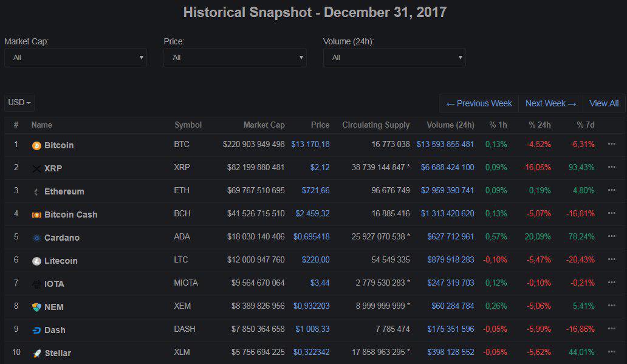Open the Stellar name link
This screenshot has width=627, height=364.
(x=58, y=353)
